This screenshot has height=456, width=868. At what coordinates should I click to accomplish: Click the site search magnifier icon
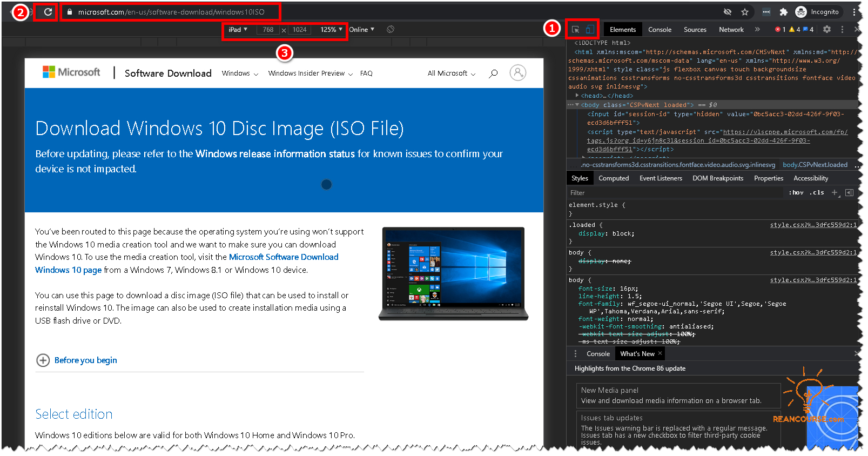click(x=493, y=73)
